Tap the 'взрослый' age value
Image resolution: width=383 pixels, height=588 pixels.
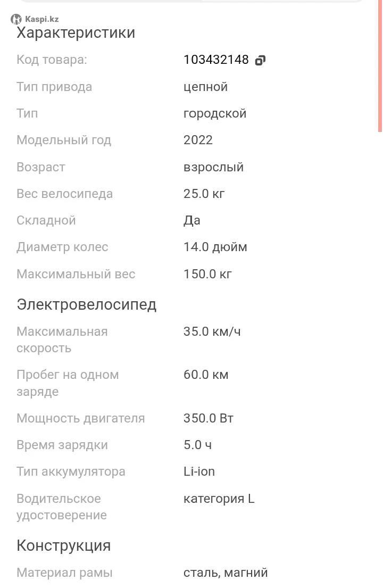pyautogui.click(x=214, y=167)
